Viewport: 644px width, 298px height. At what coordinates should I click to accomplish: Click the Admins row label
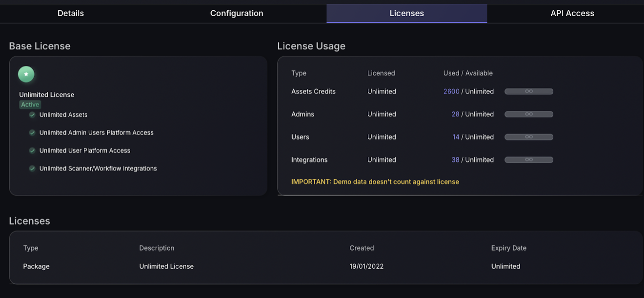coord(302,114)
